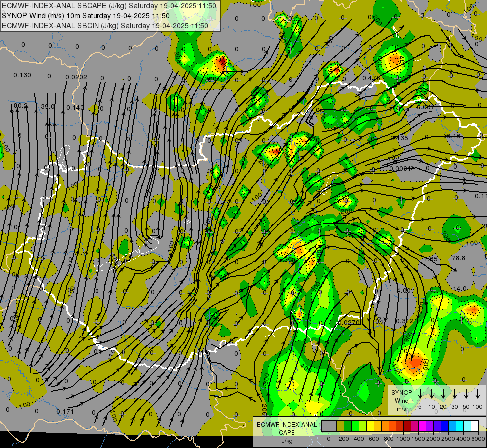487x448 pixels.
Task: Click the 6000 tick label on CAPE scale
Action: pos(478,439)
